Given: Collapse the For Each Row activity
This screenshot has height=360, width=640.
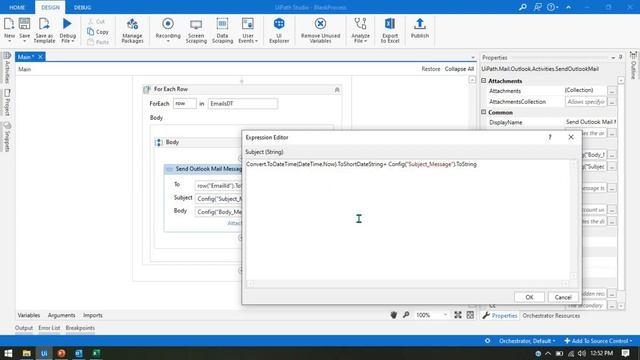Looking at the screenshot, I should tap(337, 89).
